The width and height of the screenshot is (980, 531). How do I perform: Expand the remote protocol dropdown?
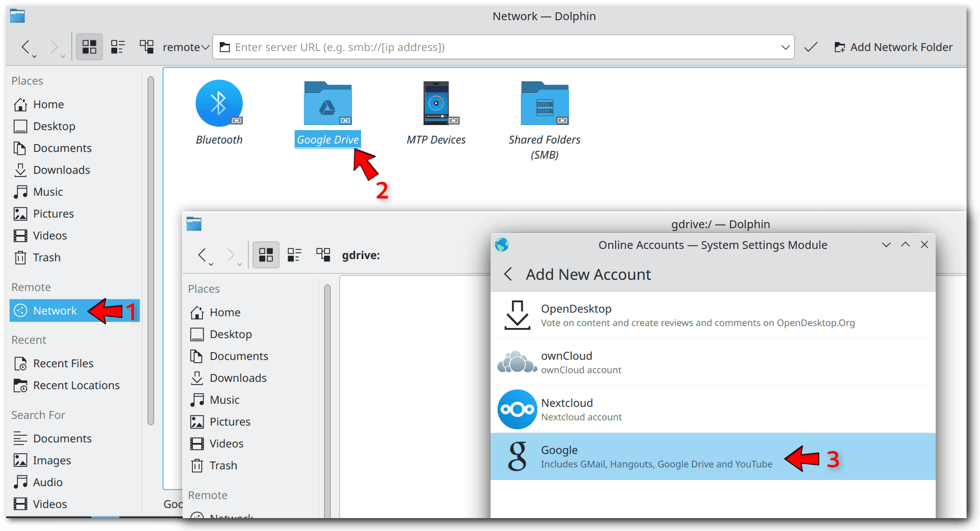pos(186,47)
